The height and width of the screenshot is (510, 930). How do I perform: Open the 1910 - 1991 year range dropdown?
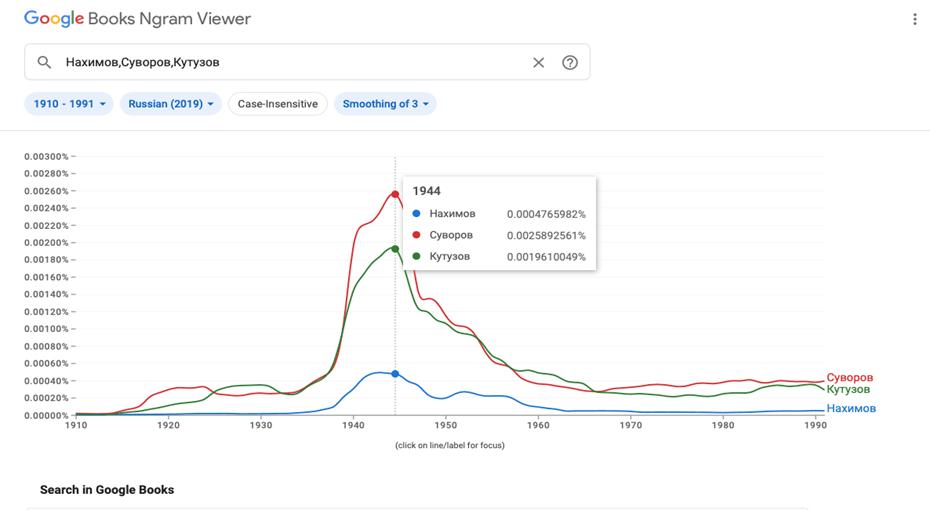[x=69, y=104]
